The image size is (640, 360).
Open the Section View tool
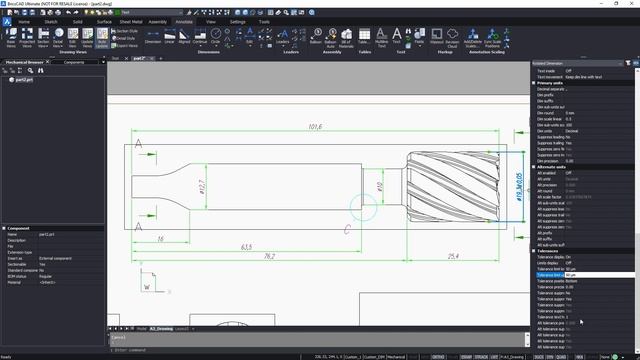point(43,38)
